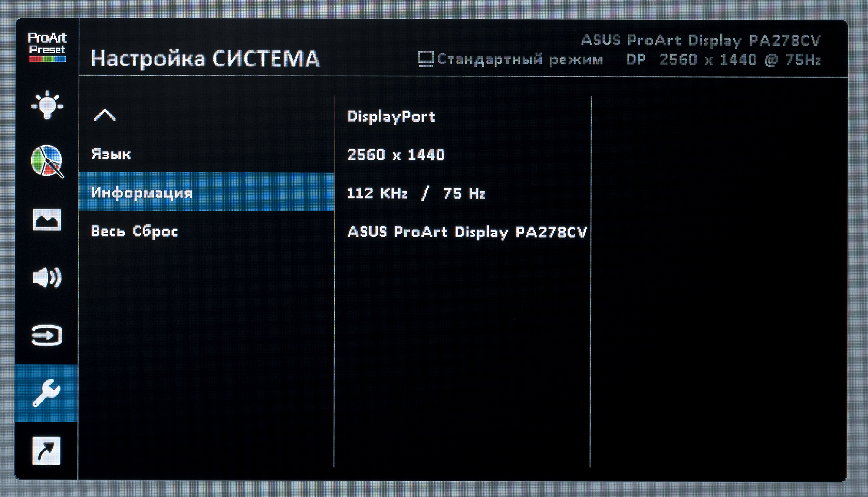Click the DisplayPort info entry
868x497 pixels.
click(x=391, y=116)
